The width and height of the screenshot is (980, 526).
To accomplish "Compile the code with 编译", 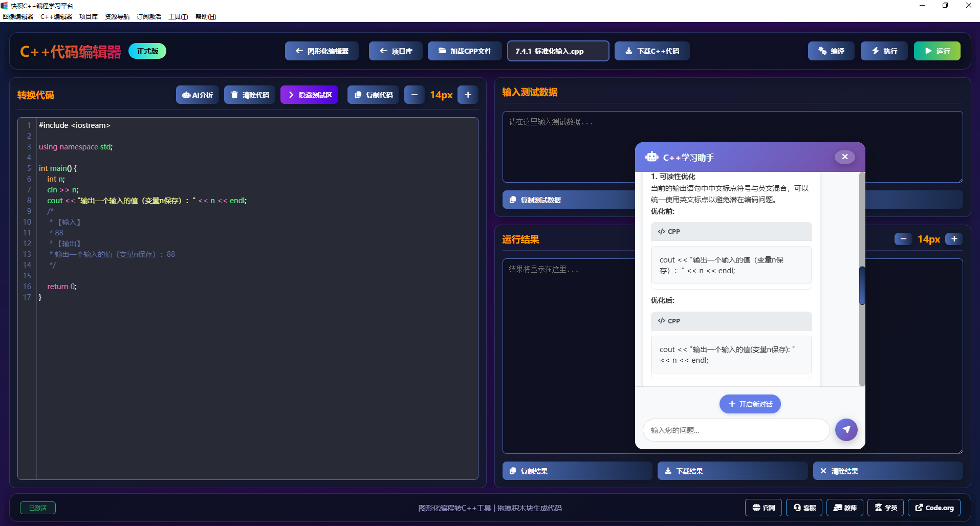I will click(x=831, y=51).
